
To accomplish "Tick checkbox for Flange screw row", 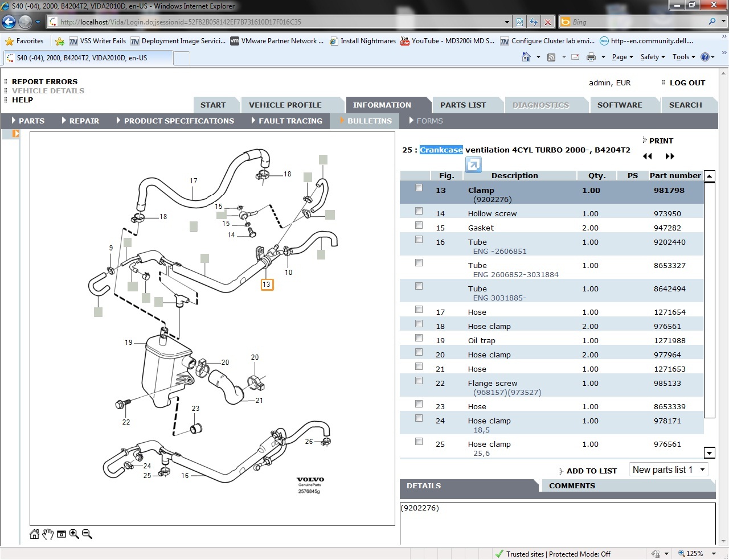I will pyautogui.click(x=419, y=381).
